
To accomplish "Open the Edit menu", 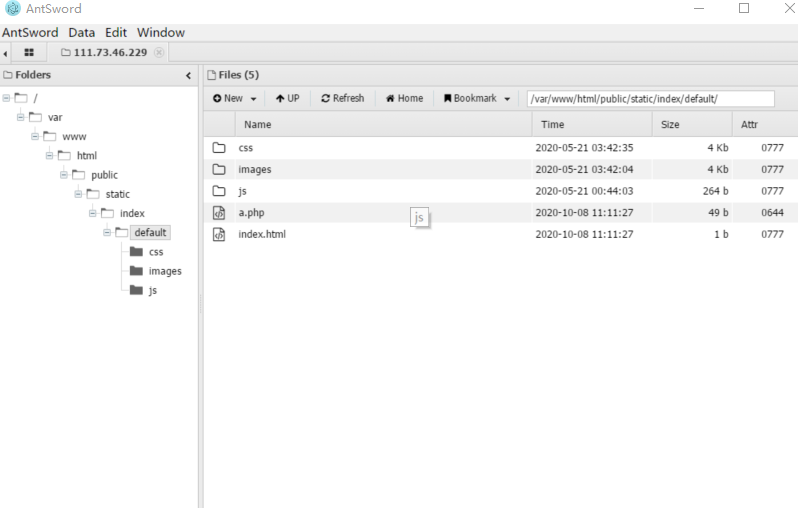I will tap(116, 33).
